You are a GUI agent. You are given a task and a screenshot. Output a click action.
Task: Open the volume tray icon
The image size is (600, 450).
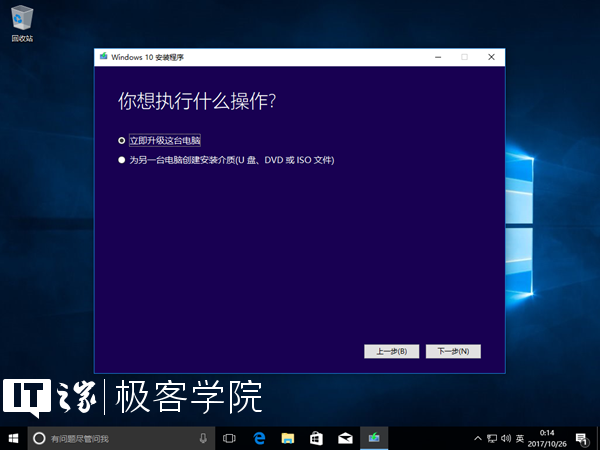(506, 438)
